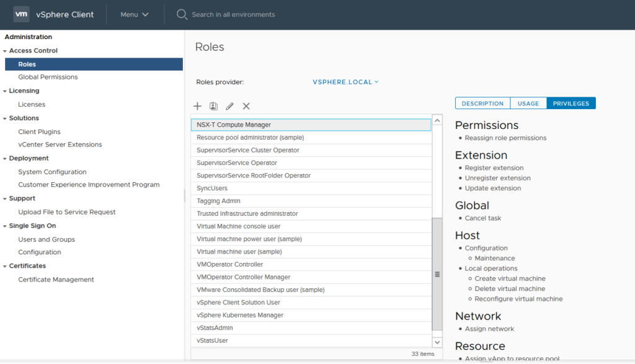The height and width of the screenshot is (364, 635).
Task: Switch to the Usage tab
Action: click(x=528, y=104)
